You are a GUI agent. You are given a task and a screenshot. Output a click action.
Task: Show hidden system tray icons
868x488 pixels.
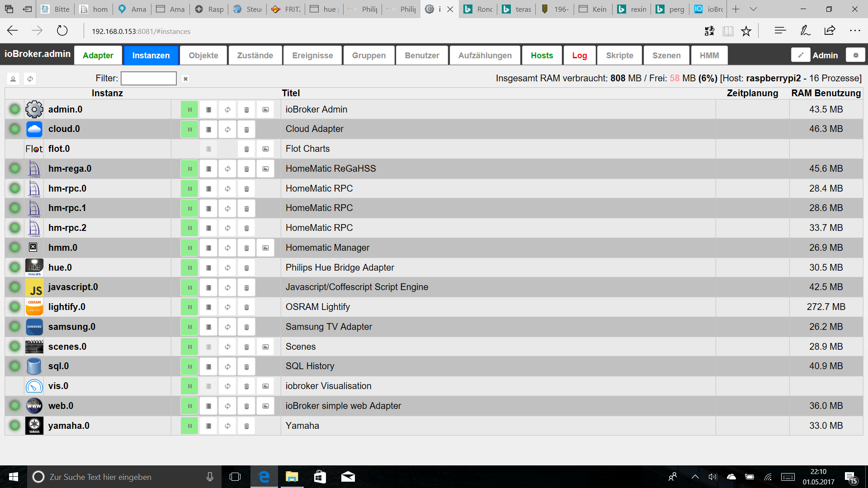point(695,477)
